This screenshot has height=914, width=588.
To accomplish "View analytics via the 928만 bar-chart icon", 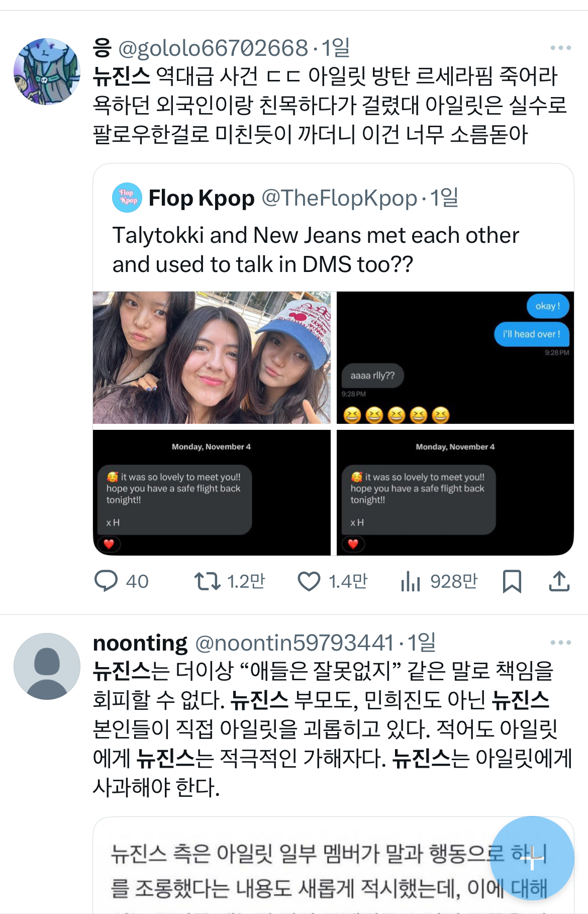I will [x=411, y=582].
